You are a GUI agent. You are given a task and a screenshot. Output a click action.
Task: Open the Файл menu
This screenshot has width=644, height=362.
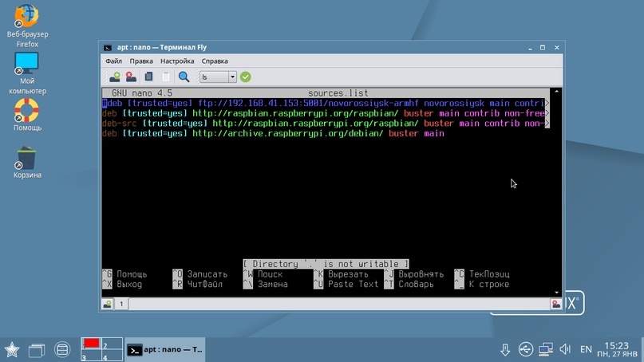pyautogui.click(x=113, y=61)
